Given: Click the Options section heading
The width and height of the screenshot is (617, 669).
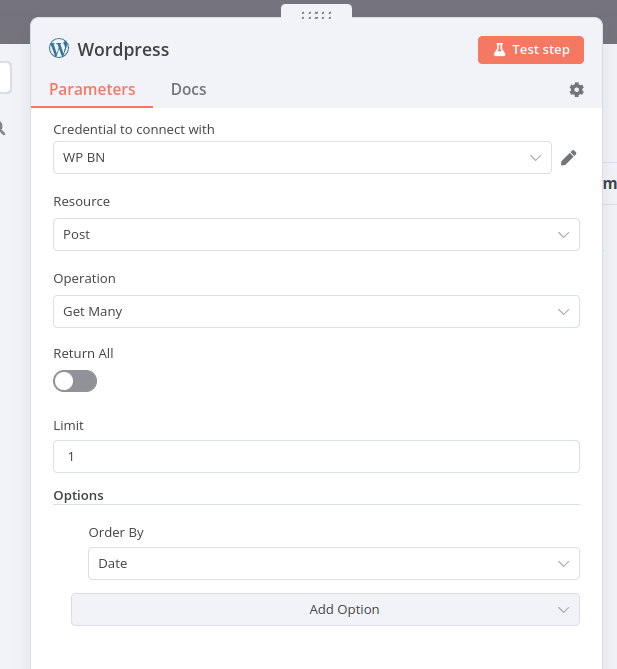Looking at the screenshot, I should click(79, 495).
